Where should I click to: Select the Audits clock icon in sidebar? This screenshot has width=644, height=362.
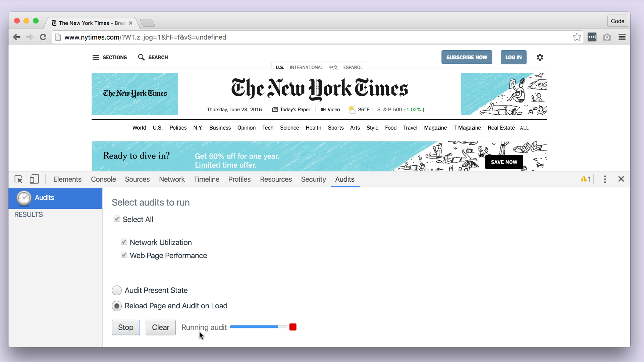point(24,198)
